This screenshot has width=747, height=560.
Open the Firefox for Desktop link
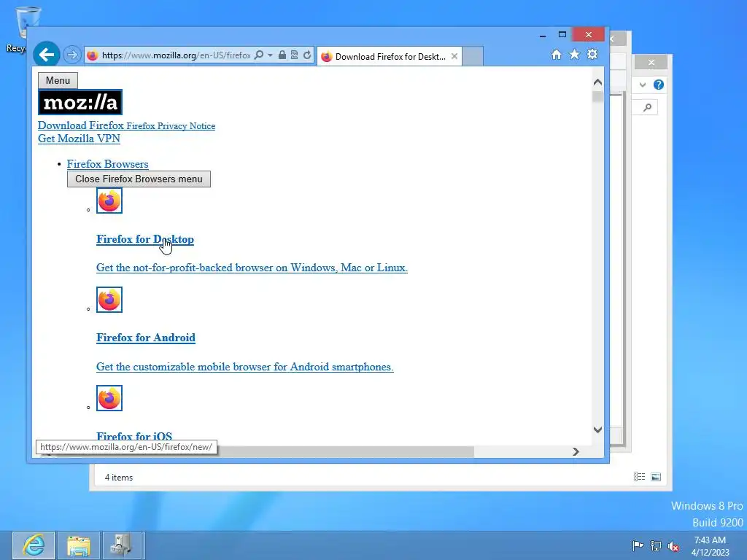(x=145, y=239)
